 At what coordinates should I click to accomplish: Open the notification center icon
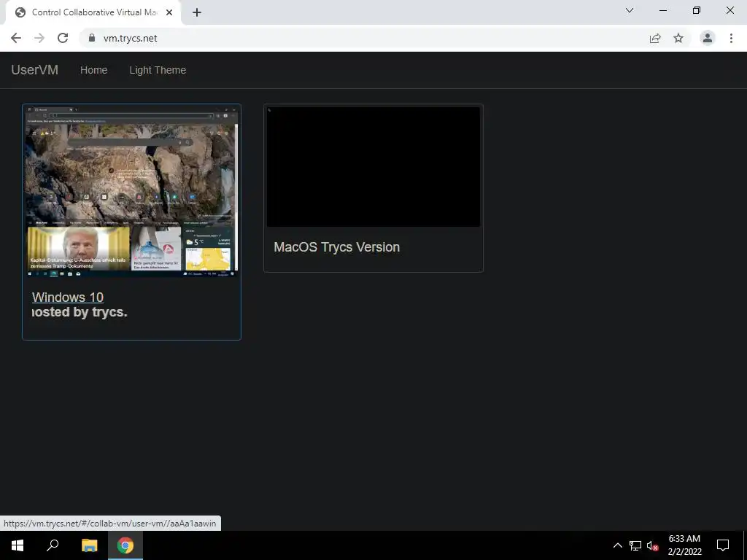click(x=723, y=545)
